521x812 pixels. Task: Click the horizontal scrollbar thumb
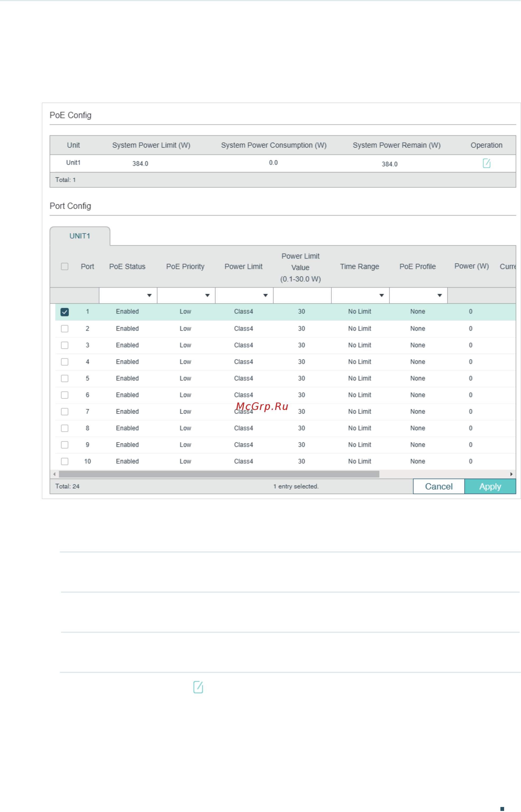[219, 474]
